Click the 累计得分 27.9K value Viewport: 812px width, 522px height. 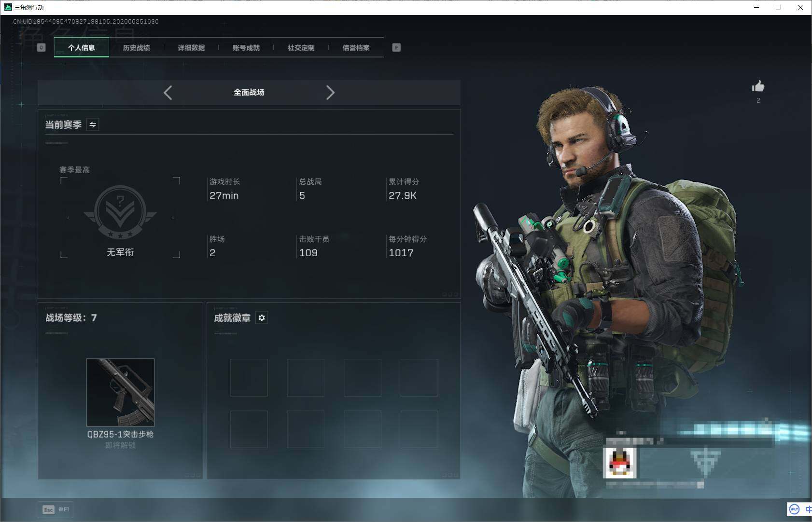click(403, 195)
